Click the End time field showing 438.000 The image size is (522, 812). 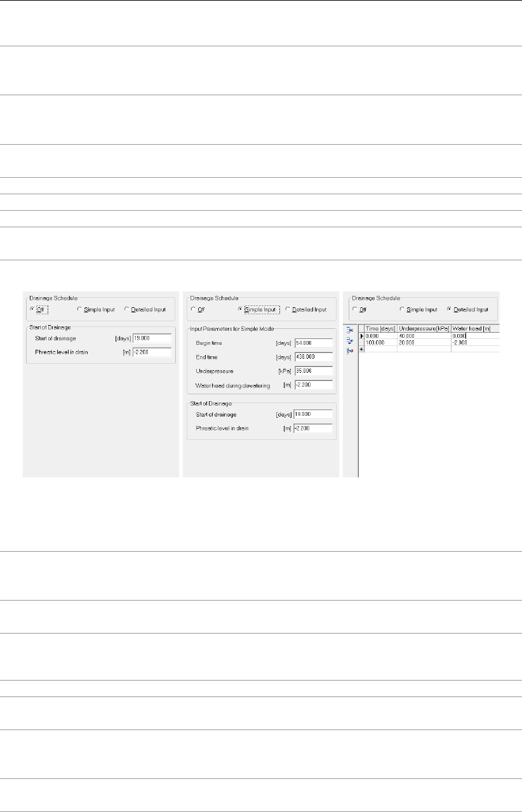[314, 356]
